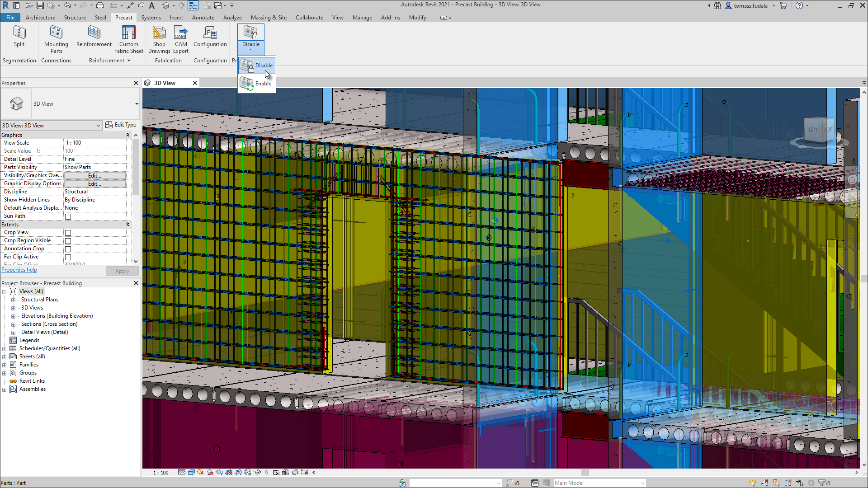Toggle the Sun Path checkbox
This screenshot has height=488, width=868.
click(x=68, y=216)
